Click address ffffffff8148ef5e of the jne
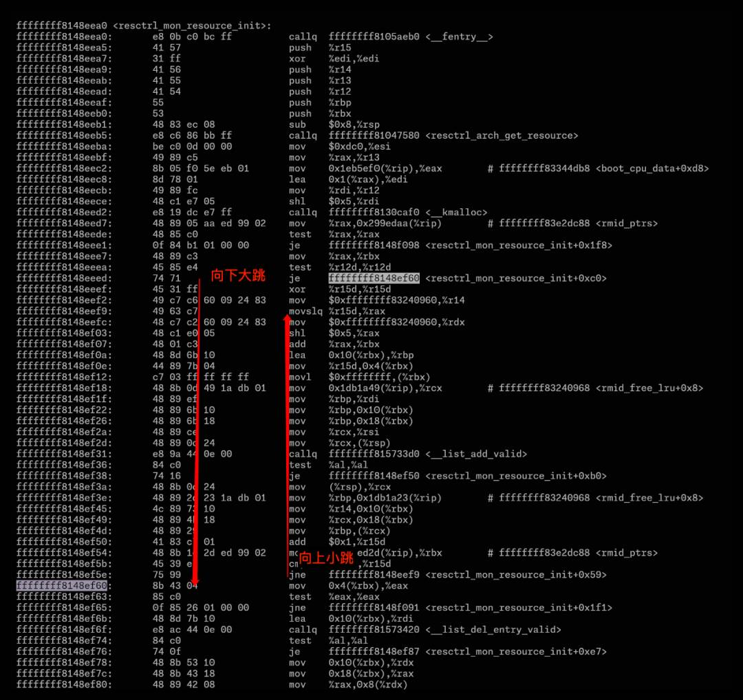743x700 pixels. (65, 574)
